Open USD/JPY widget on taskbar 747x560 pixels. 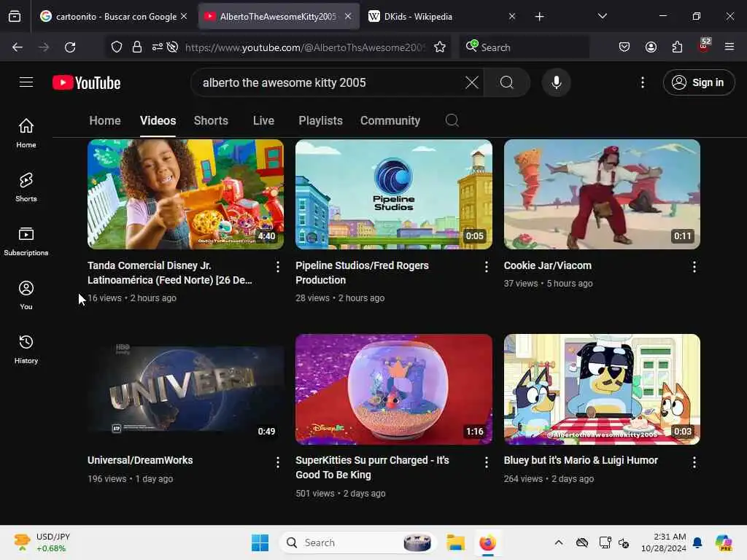42,542
